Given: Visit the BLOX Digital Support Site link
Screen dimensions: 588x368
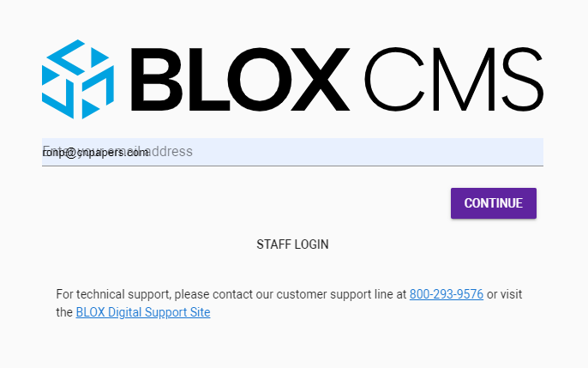Looking at the screenshot, I should (142, 312).
